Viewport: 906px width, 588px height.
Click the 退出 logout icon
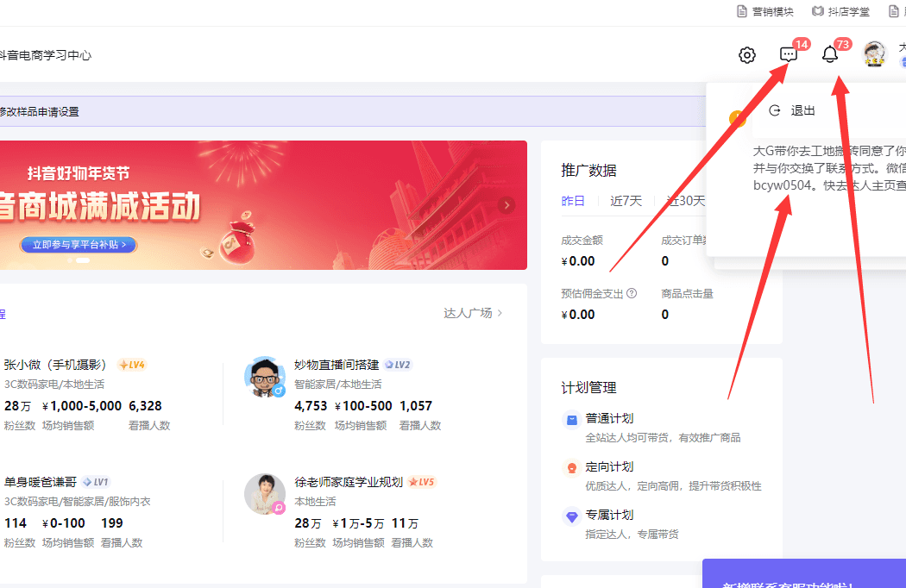pos(775,110)
